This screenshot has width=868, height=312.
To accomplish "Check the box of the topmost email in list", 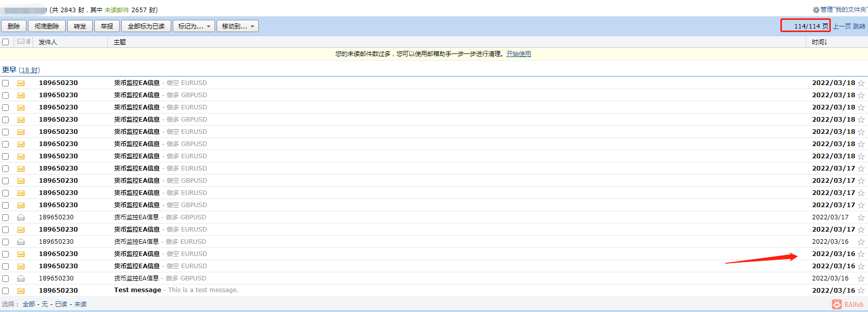I will point(6,83).
